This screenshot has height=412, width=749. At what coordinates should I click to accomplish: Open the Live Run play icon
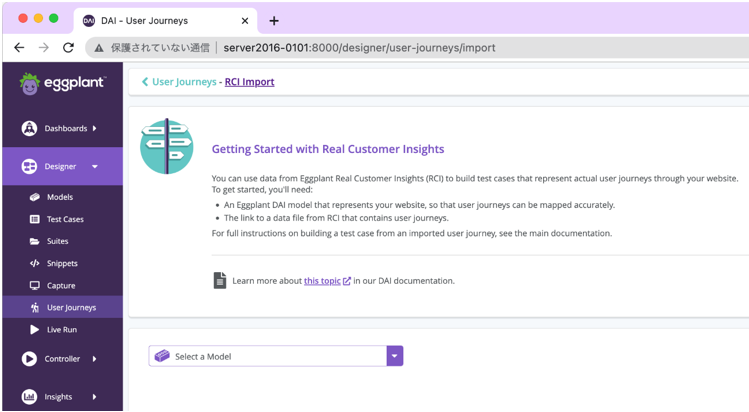(x=34, y=329)
